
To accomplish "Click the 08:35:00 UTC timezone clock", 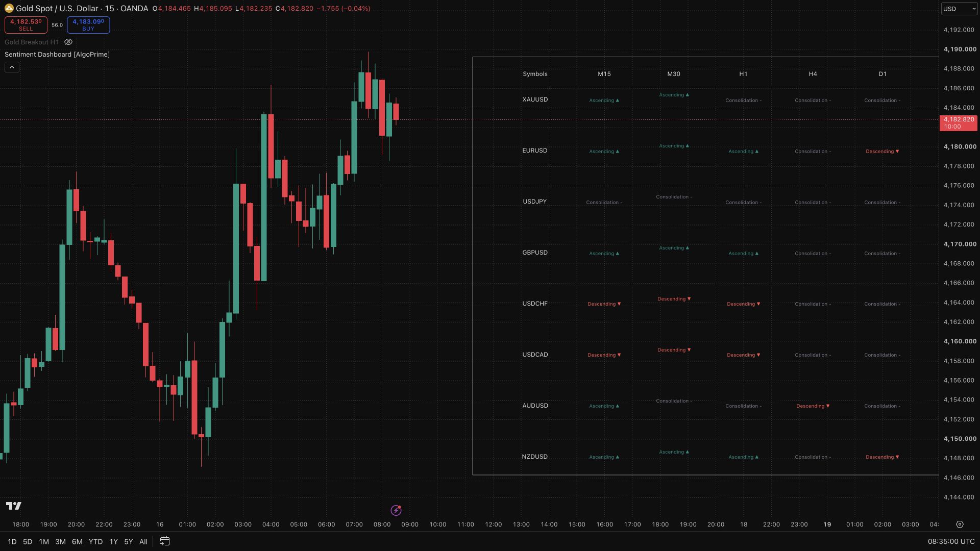I will [951, 541].
